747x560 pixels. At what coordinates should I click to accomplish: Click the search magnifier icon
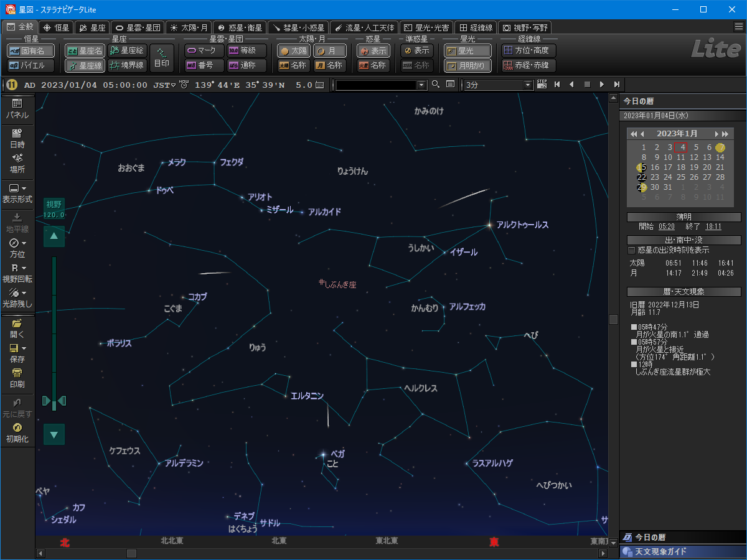click(x=436, y=85)
